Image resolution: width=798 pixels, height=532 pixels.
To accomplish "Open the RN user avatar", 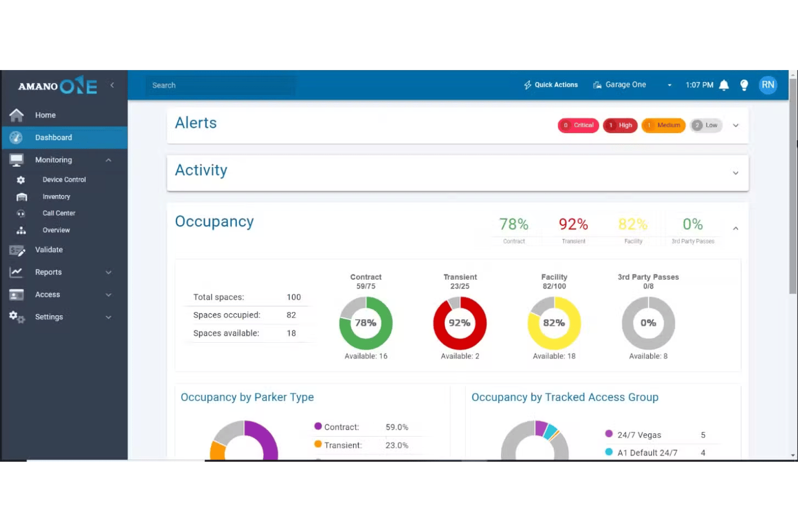I will pyautogui.click(x=768, y=85).
